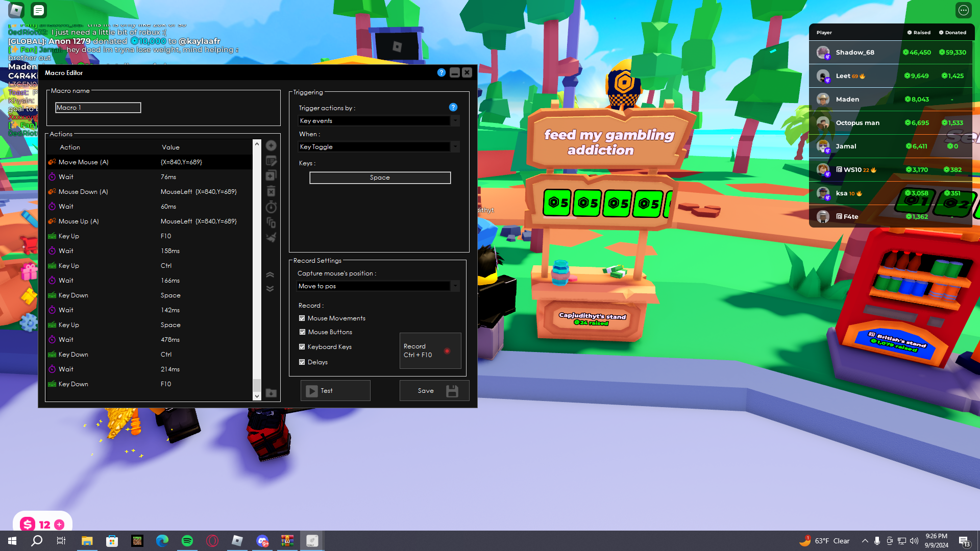The image size is (980, 551).
Task: Click the import folder icon
Action: pyautogui.click(x=271, y=393)
